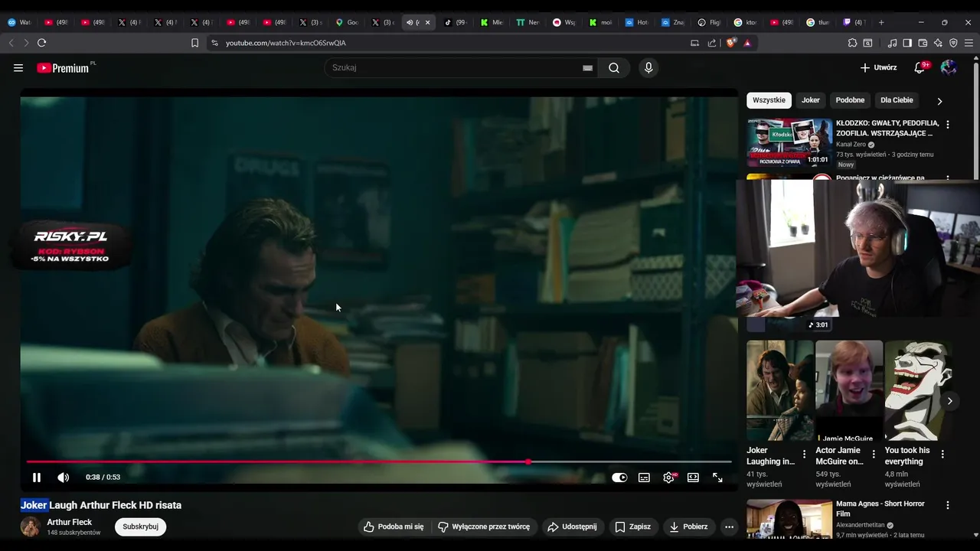Open the player settings gear
Image resolution: width=980 pixels, height=551 pixels.
[669, 478]
